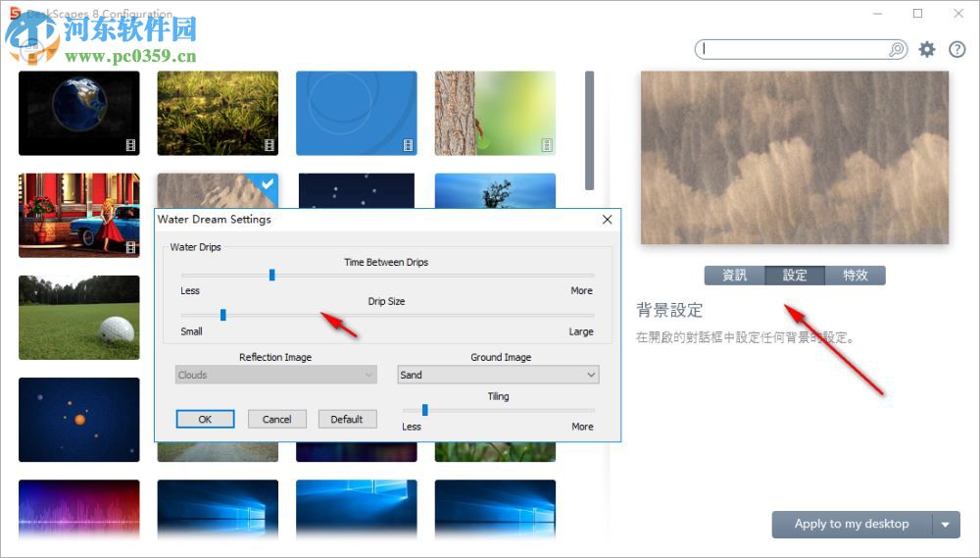Select the solar system wallpaper thumbnail

[x=79, y=419]
